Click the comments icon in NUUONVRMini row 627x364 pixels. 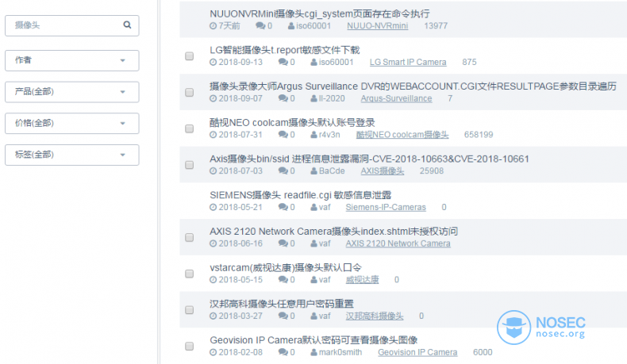pos(260,26)
